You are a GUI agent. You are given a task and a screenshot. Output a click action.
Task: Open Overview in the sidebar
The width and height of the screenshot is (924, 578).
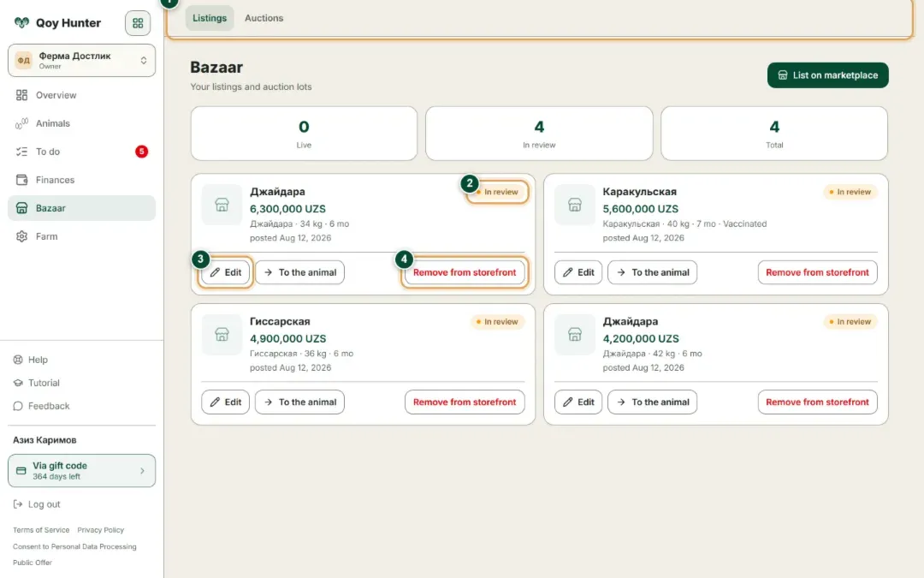coord(81,95)
